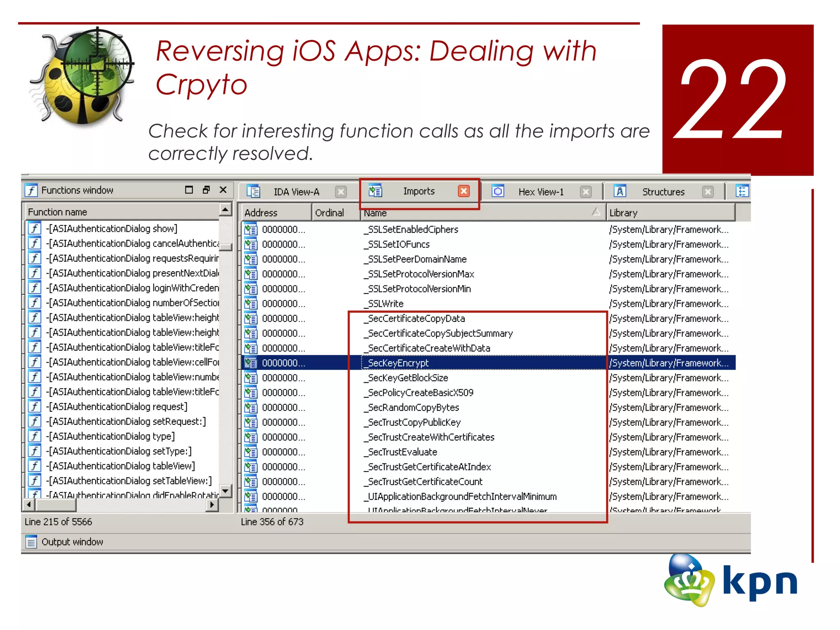Select -[ASIAuthenticationDialog type] function
Screen dimensions: 840x630
click(110, 436)
